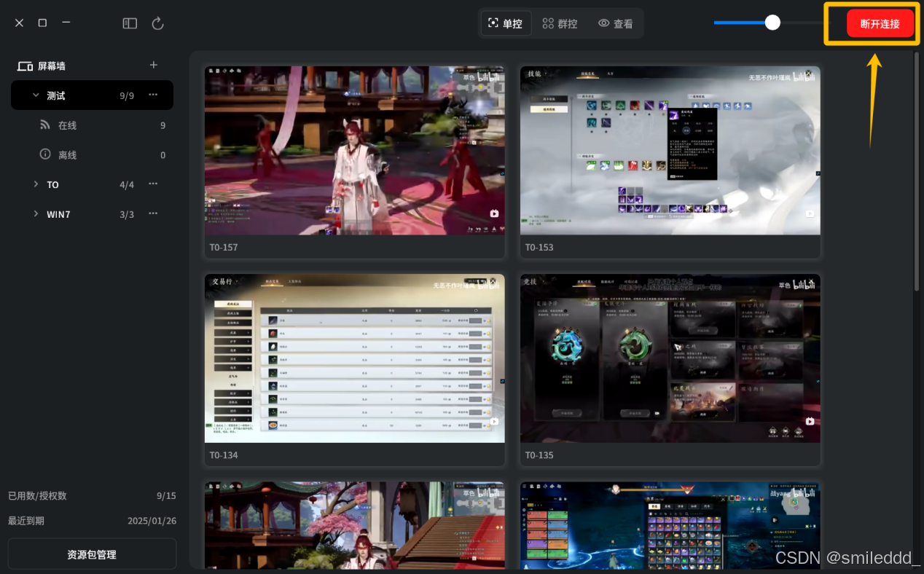
Task: Click the 3/3 count for WIN7
Action: coord(127,214)
